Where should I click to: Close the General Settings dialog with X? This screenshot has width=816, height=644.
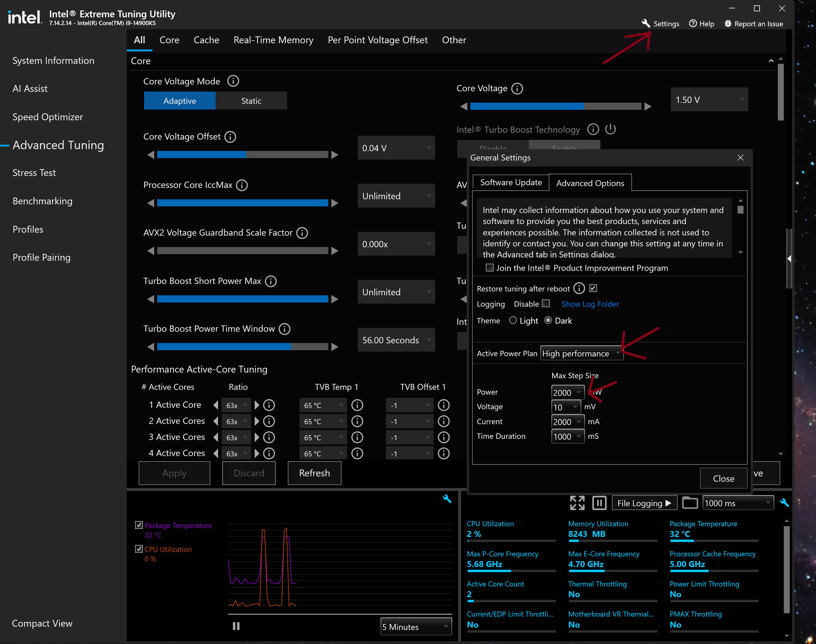pyautogui.click(x=741, y=157)
